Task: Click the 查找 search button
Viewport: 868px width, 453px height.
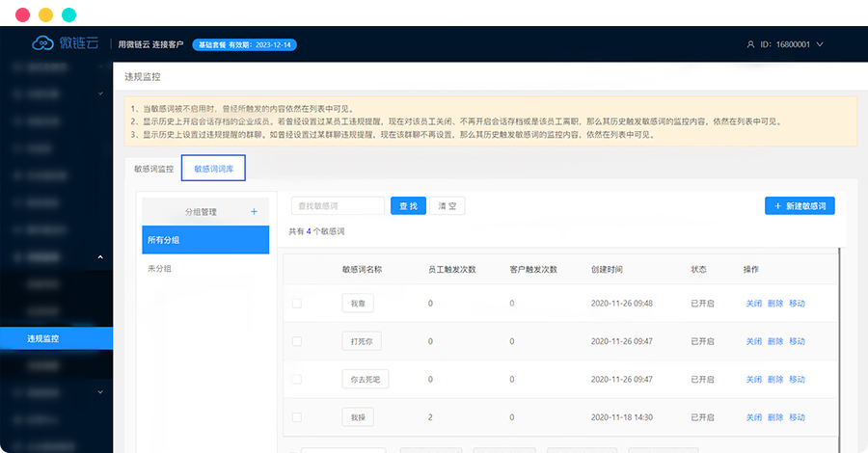Action: coord(407,205)
